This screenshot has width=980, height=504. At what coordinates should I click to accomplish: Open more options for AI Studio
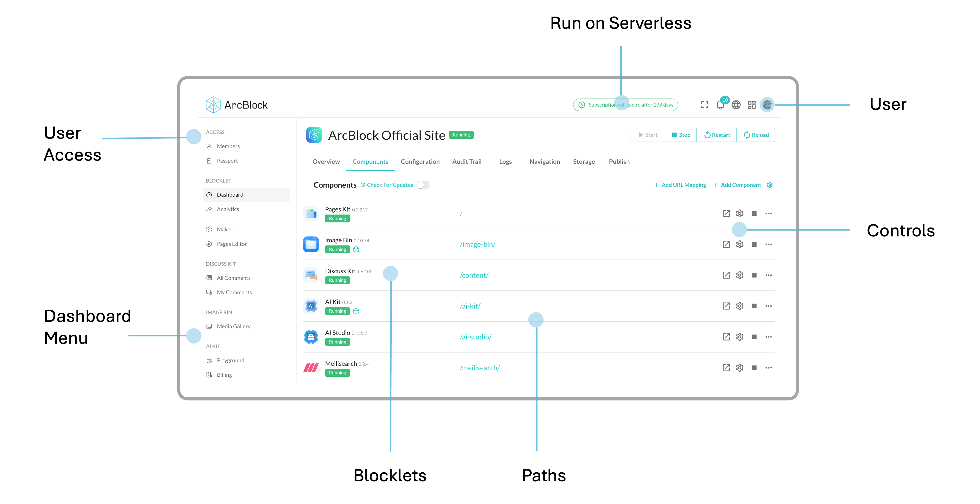pos(769,337)
